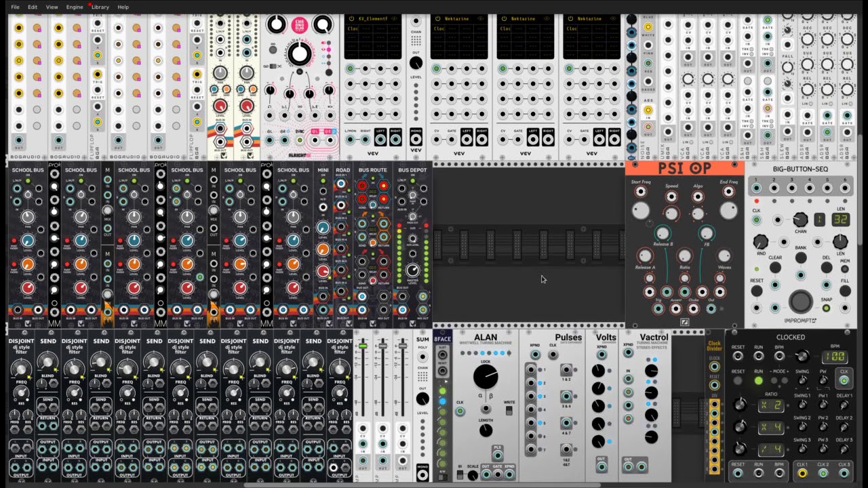Click the PSI OP End Freq jack
Screen dimensions: 868x488
tap(728, 192)
